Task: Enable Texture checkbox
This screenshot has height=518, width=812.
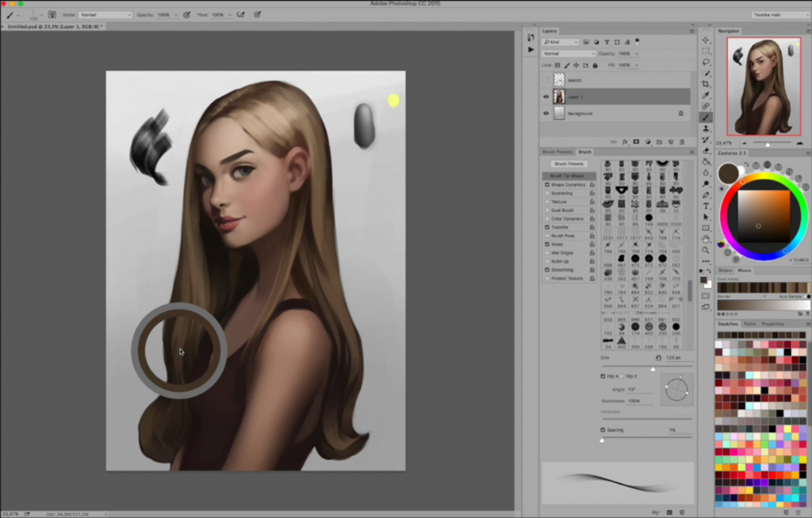Action: [x=547, y=201]
